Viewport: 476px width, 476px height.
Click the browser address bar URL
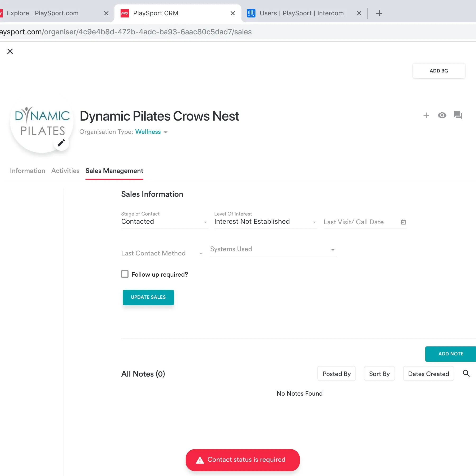[x=126, y=32]
